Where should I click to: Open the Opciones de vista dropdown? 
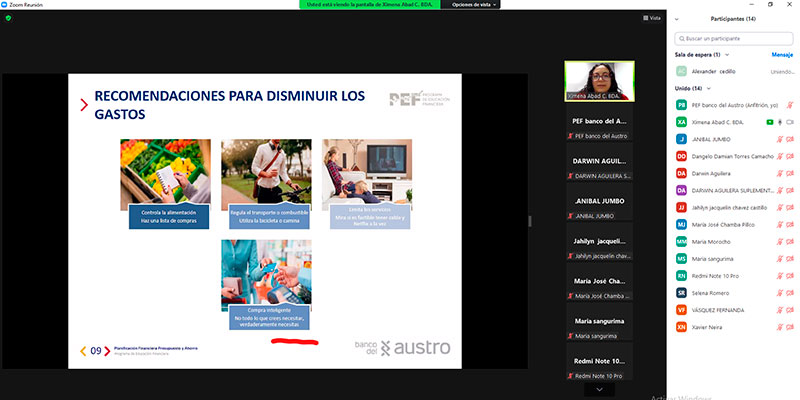coord(474,4)
